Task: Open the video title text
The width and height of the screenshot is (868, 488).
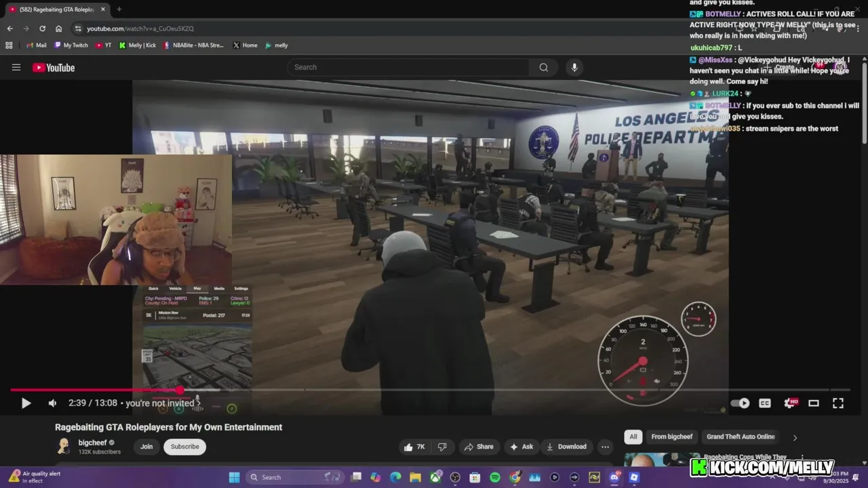Action: pyautogui.click(x=169, y=427)
